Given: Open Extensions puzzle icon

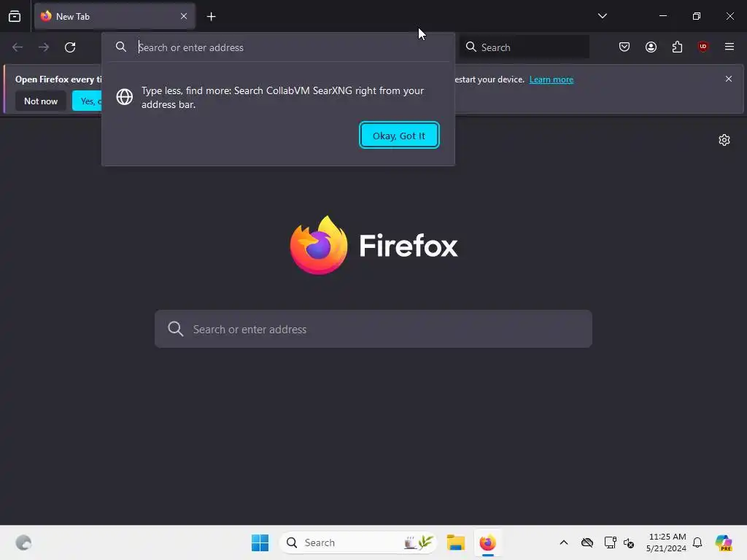Looking at the screenshot, I should pyautogui.click(x=677, y=47).
